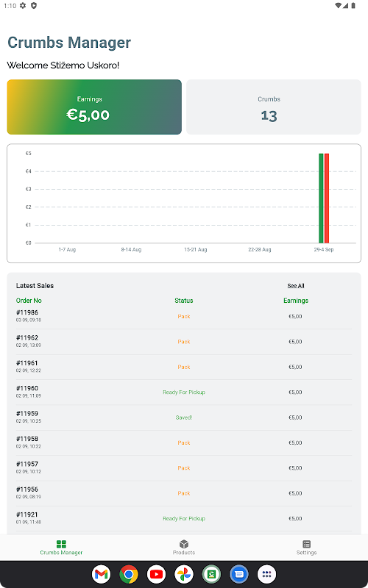Click the 22-28 Aug chart label

260,250
